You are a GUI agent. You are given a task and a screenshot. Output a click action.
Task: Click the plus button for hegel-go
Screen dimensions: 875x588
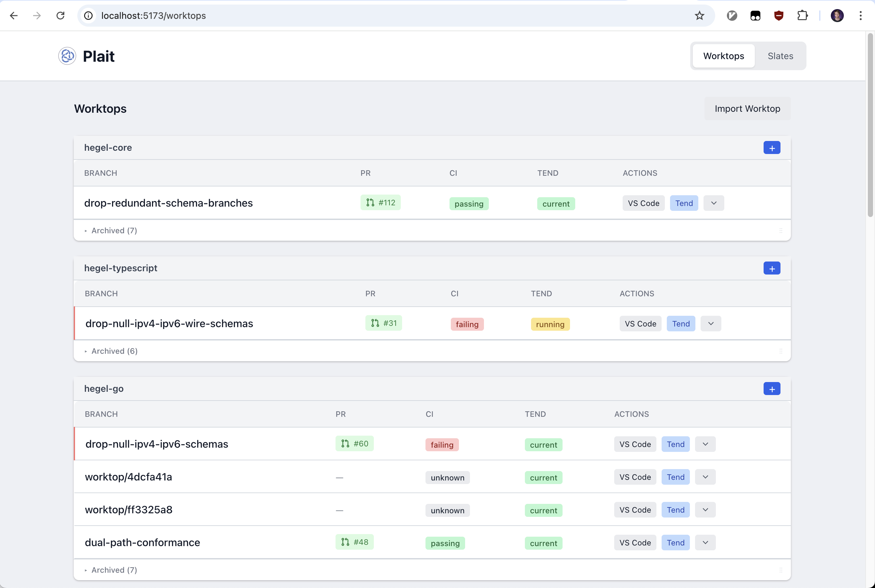771,389
